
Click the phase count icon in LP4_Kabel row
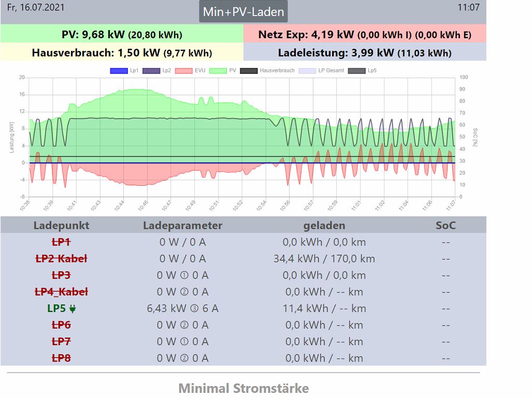pyautogui.click(x=184, y=292)
